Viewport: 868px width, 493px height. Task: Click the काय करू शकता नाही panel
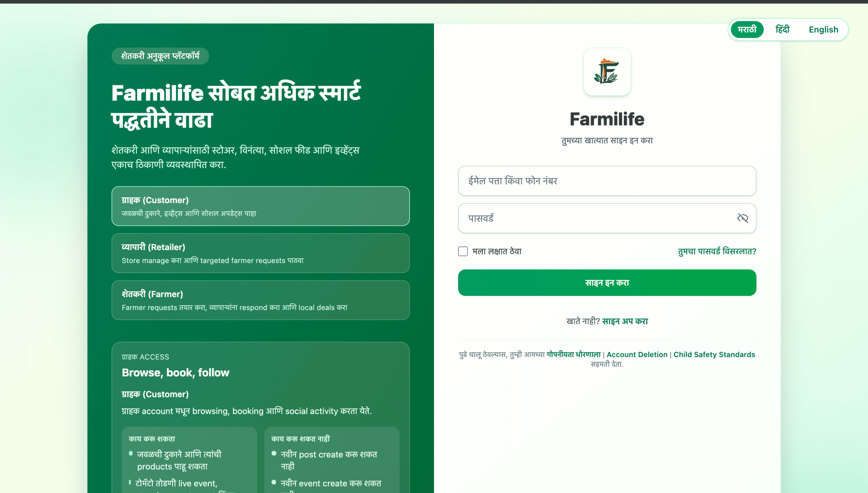[332, 460]
